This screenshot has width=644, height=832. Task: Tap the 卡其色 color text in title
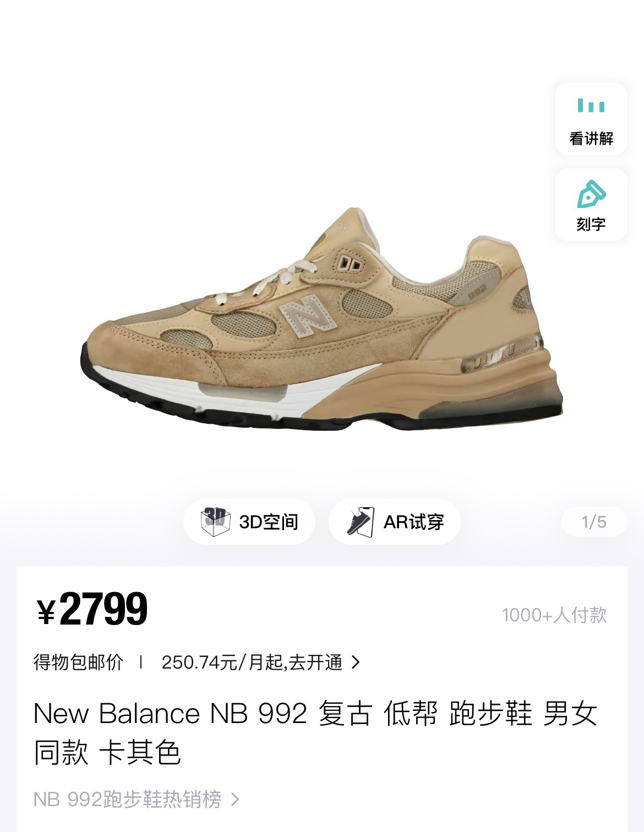[140, 753]
